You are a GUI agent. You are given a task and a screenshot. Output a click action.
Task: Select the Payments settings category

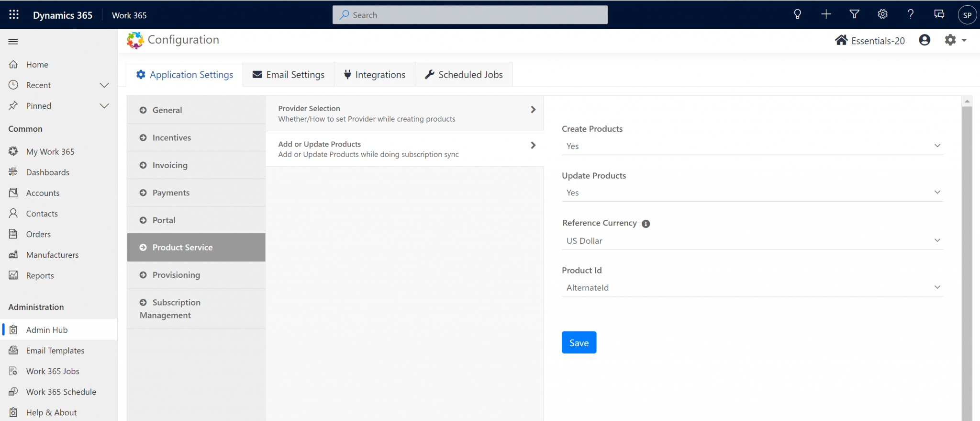[x=196, y=193]
